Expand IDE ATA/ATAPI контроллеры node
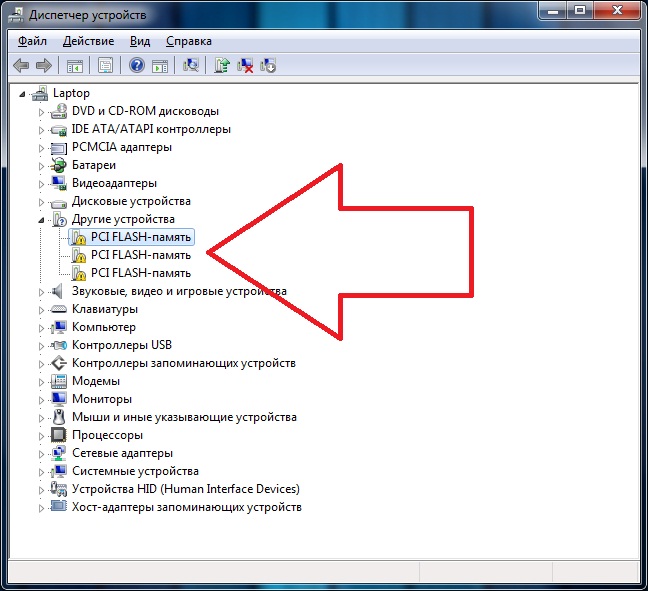The width and height of the screenshot is (648, 591). (x=41, y=130)
